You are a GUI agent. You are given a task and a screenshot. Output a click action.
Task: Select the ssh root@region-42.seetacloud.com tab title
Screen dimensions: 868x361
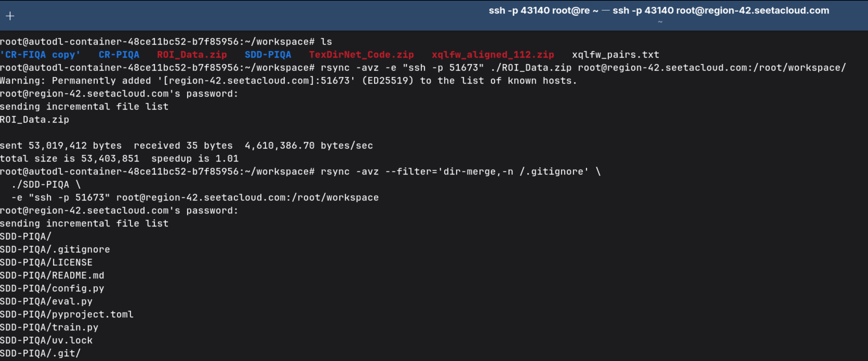(x=659, y=10)
